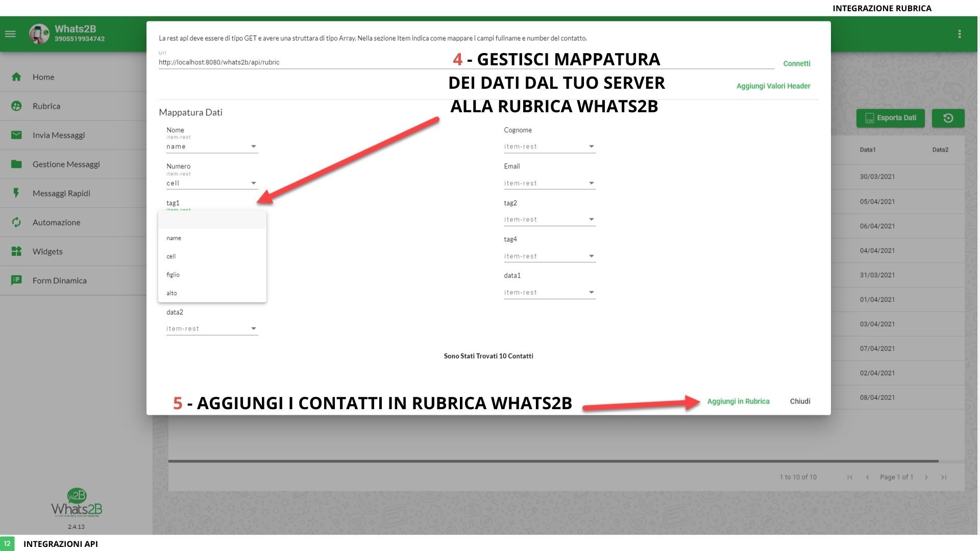Click the Gestione Messaggi folder icon
The image size is (980, 551).
tap(16, 164)
